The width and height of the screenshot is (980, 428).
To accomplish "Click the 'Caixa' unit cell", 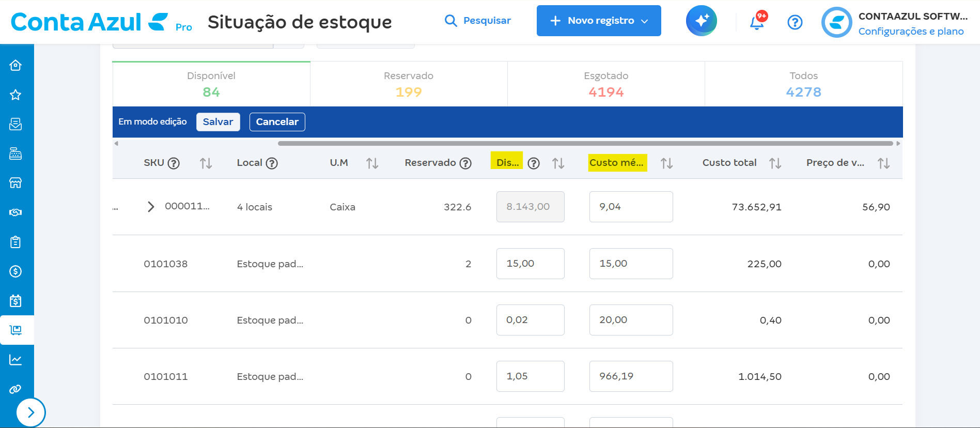I will click(343, 207).
